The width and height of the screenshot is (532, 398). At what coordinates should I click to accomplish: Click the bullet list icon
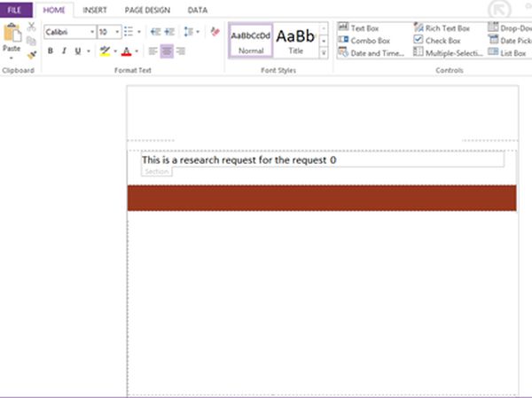tap(129, 32)
